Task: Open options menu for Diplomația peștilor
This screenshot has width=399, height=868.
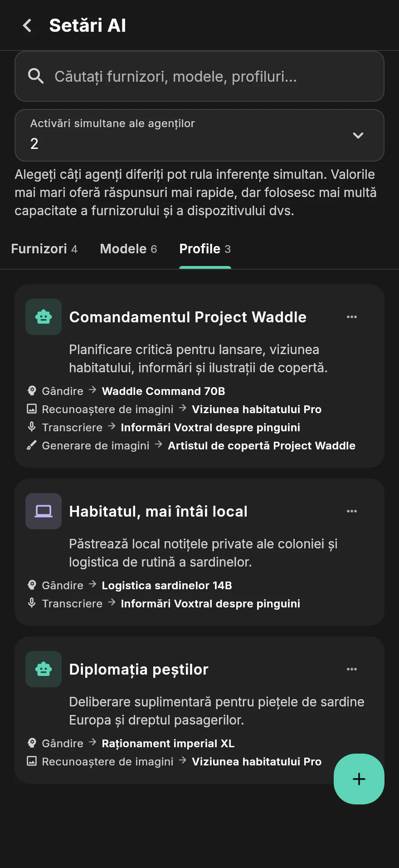Action: click(x=352, y=669)
